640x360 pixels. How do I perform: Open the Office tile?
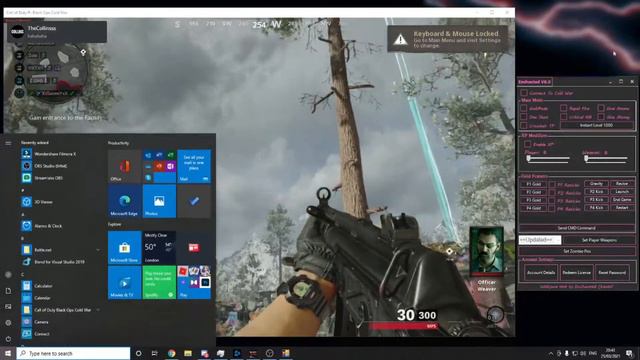124,166
